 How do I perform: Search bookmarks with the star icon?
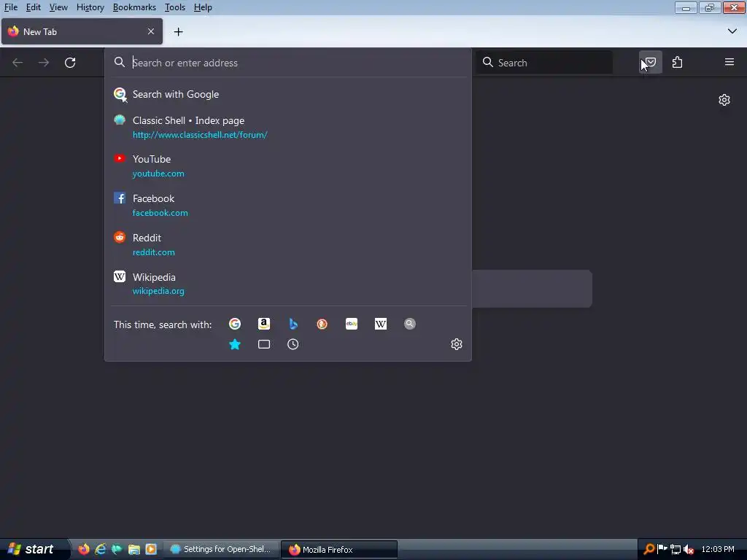coord(235,344)
